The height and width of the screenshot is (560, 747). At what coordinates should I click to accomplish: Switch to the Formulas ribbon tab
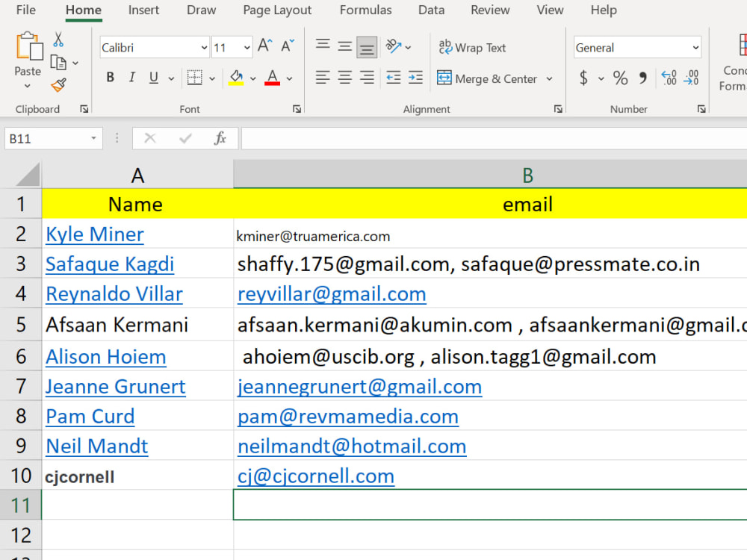point(365,10)
